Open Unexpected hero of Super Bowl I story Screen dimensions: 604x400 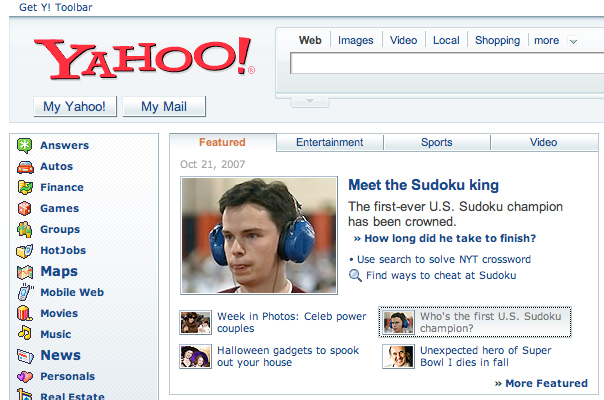pyautogui.click(x=485, y=356)
